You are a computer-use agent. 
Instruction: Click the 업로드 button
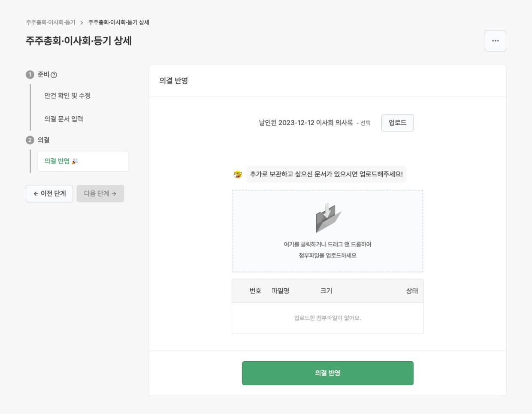(397, 122)
